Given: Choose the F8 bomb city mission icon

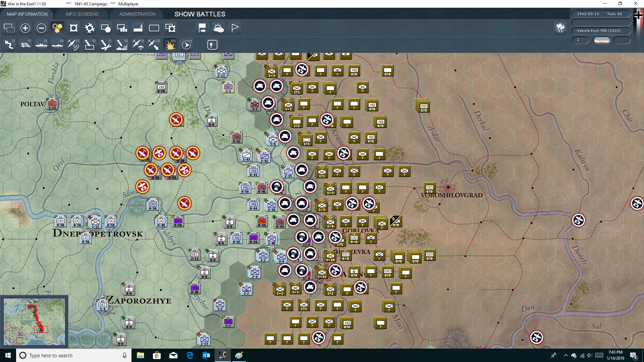Looking at the screenshot, I should click(122, 45).
